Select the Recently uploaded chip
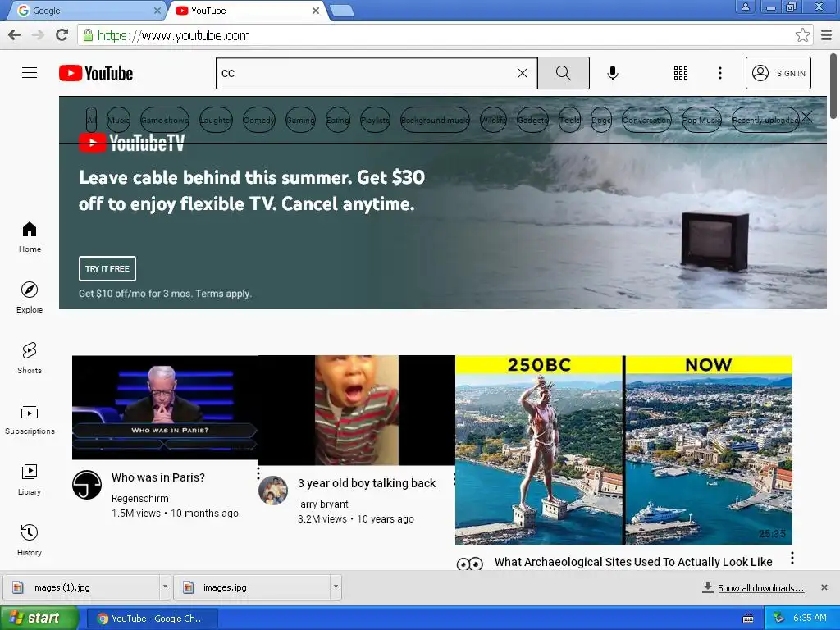This screenshot has width=840, height=630. [x=765, y=120]
